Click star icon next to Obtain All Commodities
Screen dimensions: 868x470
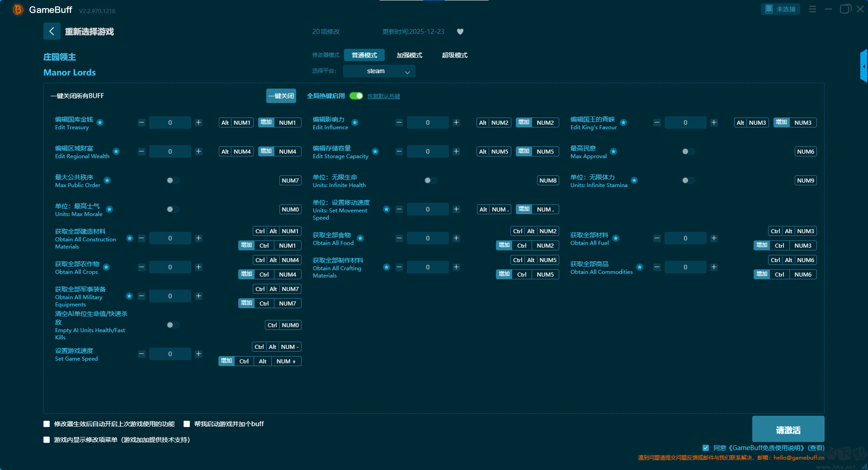tap(640, 267)
